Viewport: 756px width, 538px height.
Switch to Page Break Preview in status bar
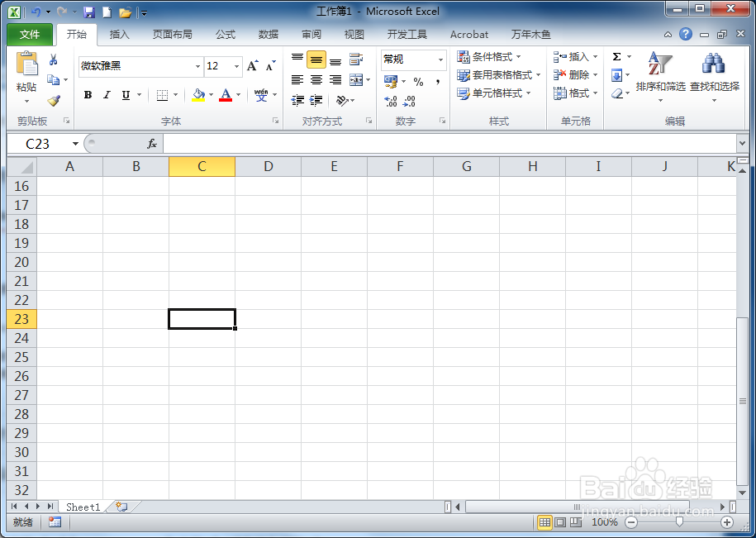[x=576, y=522]
